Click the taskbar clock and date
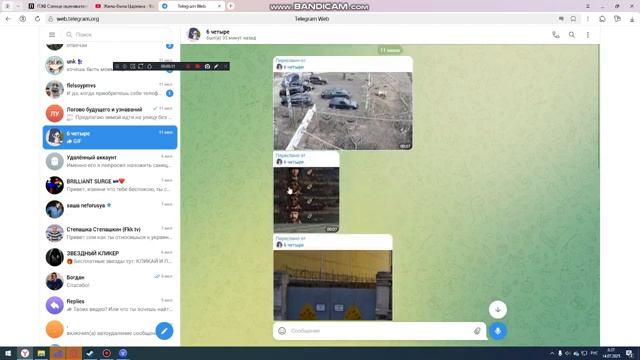The width and height of the screenshot is (640, 360). (611, 353)
